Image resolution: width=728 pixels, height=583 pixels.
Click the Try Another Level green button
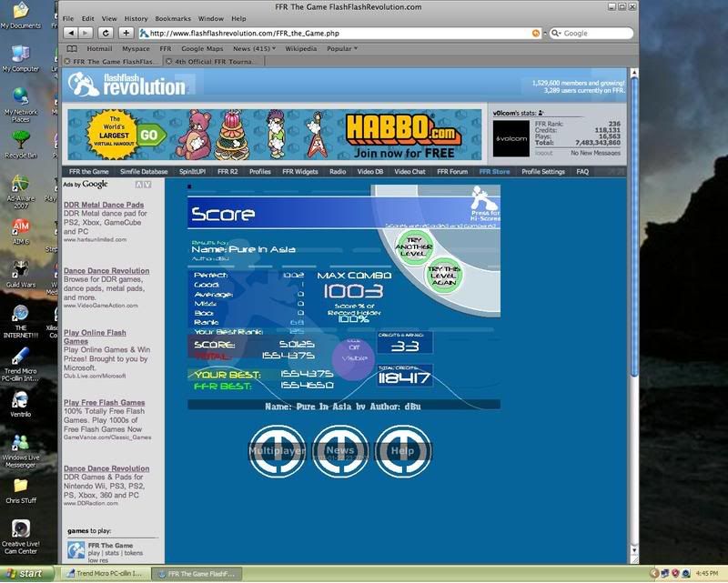point(413,247)
